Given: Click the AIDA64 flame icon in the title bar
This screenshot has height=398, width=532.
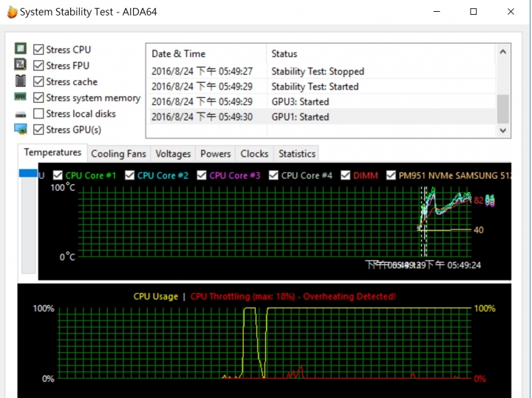Looking at the screenshot, I should (x=12, y=12).
